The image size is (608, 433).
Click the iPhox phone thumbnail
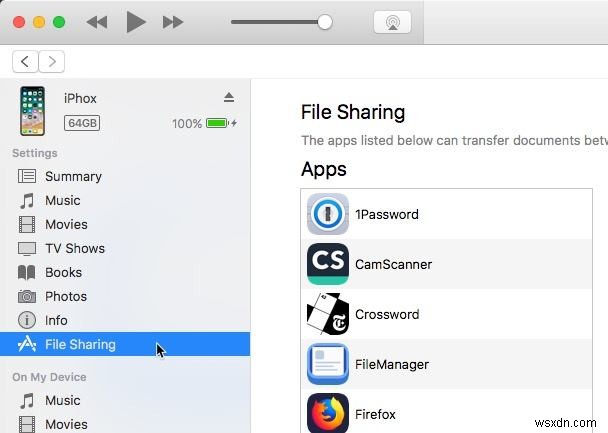tap(33, 111)
